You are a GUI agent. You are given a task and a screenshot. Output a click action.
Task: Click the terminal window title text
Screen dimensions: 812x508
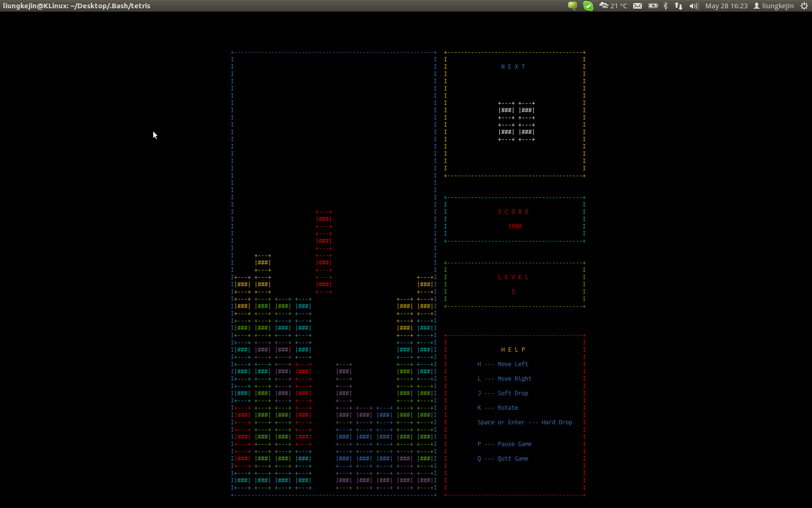point(76,6)
